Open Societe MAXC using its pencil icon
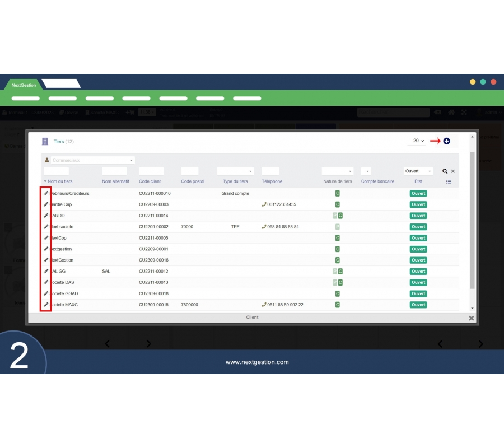This screenshot has height=448, width=504. coord(46,305)
